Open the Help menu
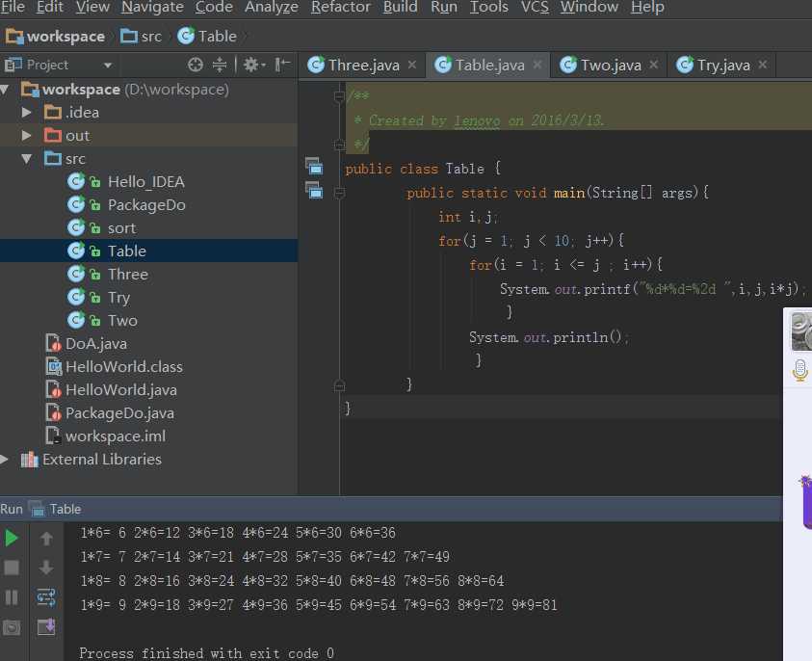The image size is (812, 661). [x=647, y=7]
